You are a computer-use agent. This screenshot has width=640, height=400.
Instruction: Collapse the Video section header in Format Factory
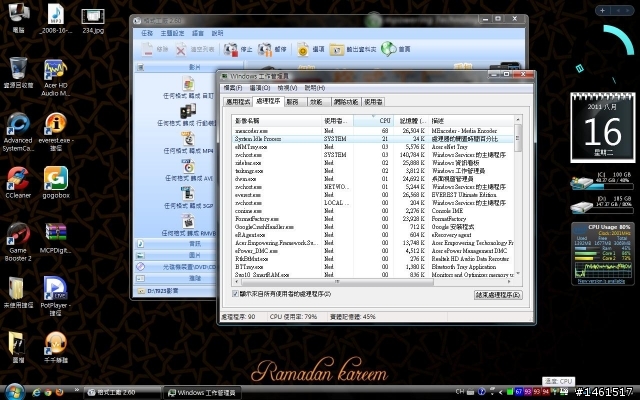(x=189, y=67)
